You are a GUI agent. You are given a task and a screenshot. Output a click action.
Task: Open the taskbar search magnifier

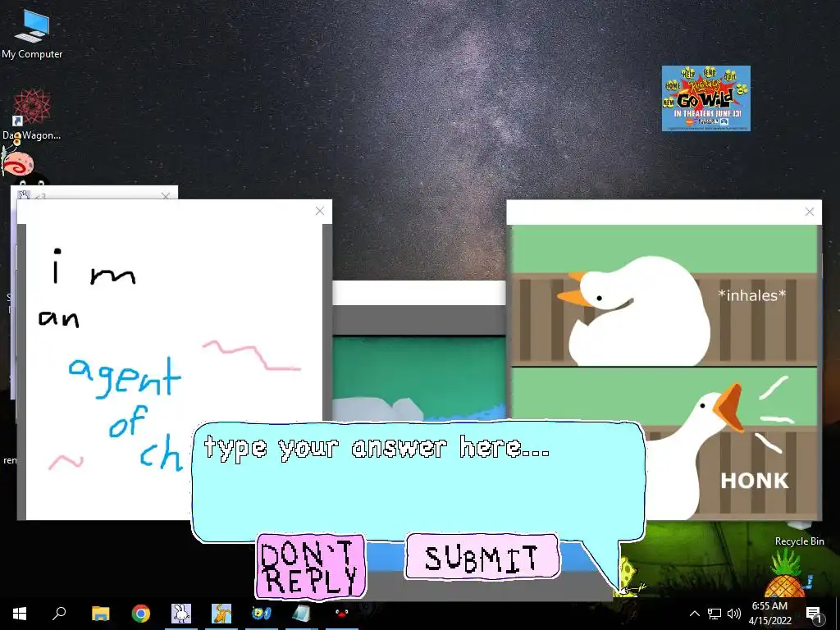point(59,614)
